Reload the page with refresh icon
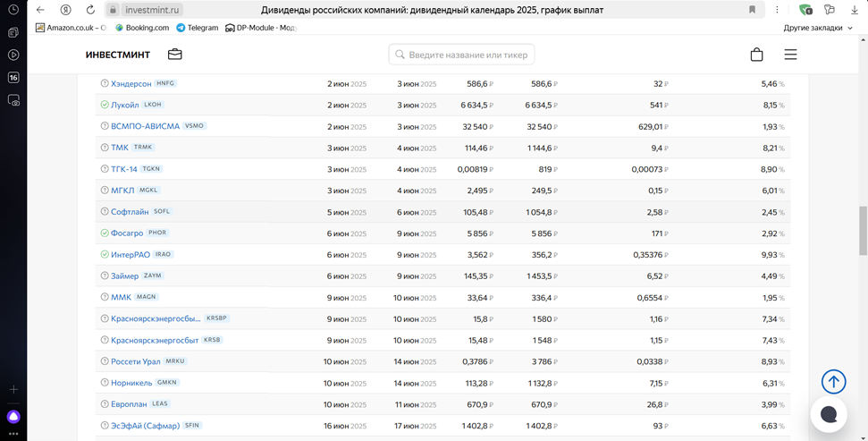 coord(91,10)
